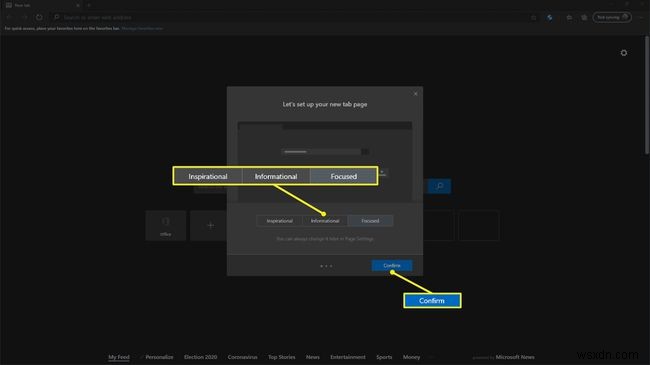
Task: Click the blue extension icon in toolbar
Action: pyautogui.click(x=550, y=17)
